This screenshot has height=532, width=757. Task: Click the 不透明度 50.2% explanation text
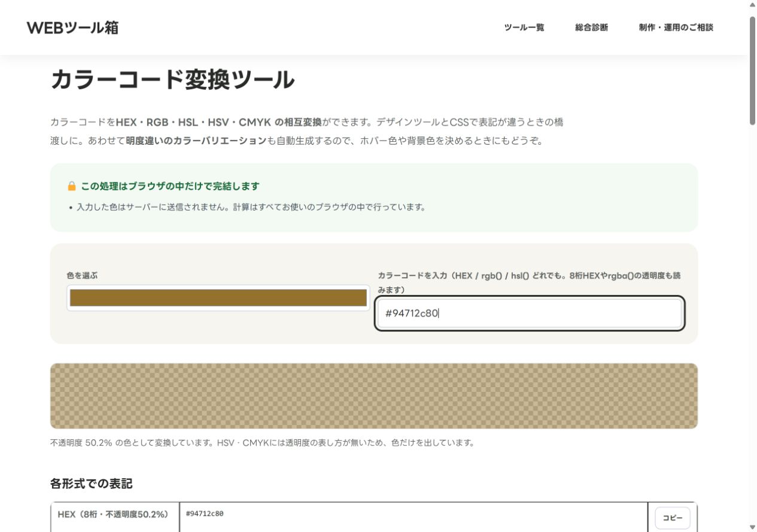click(263, 443)
